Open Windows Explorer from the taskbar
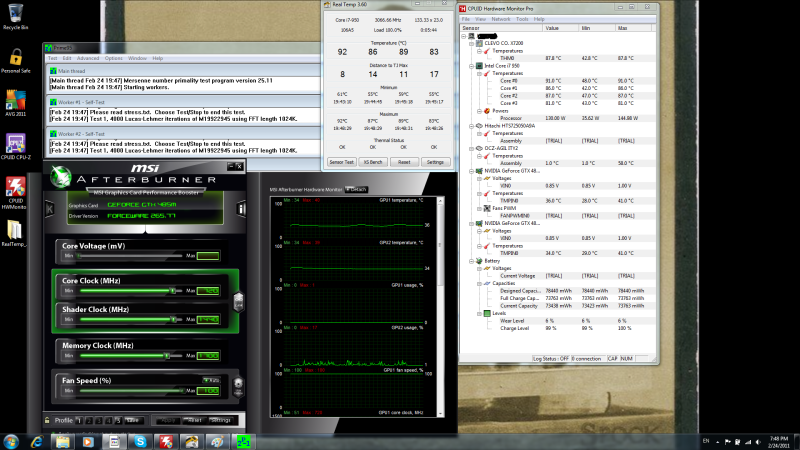Viewport: 800px width, 450px height. coord(63,442)
